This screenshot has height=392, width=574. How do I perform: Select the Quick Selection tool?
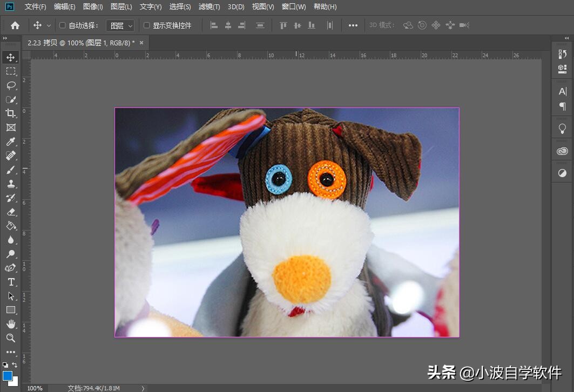(11, 99)
